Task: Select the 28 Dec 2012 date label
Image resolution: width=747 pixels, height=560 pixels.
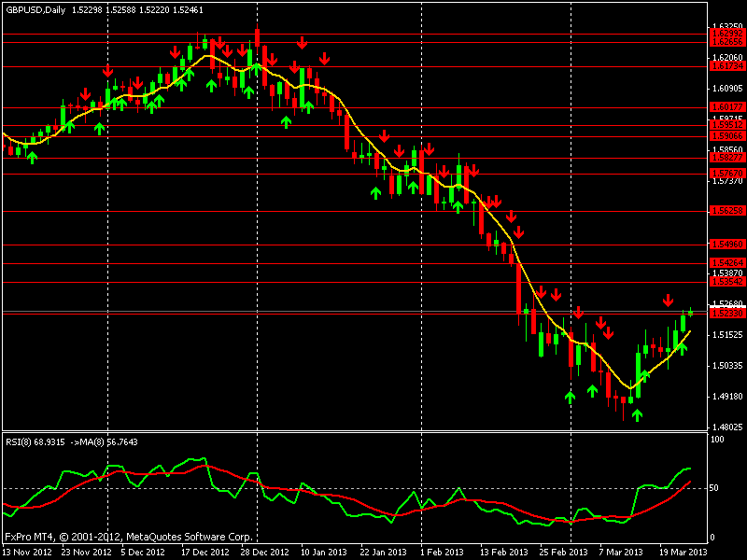Action: (x=264, y=553)
